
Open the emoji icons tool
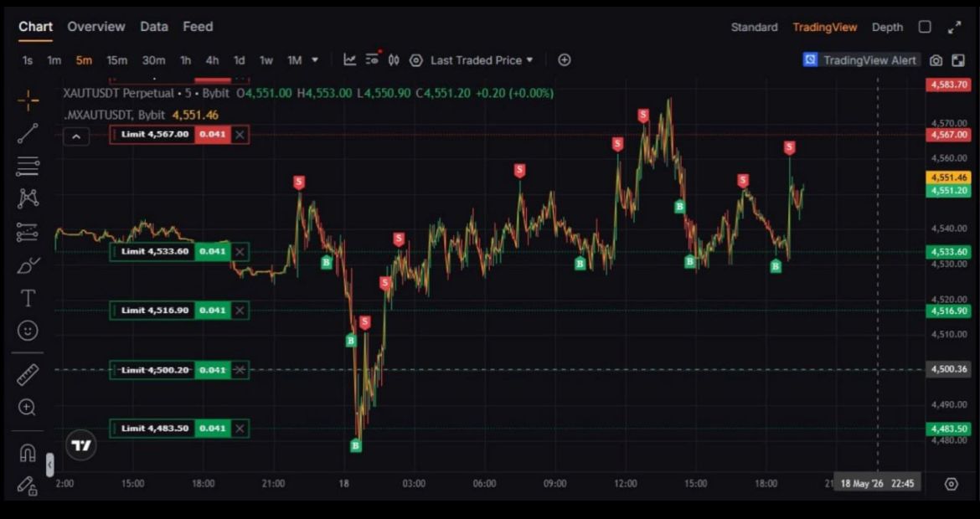28,331
